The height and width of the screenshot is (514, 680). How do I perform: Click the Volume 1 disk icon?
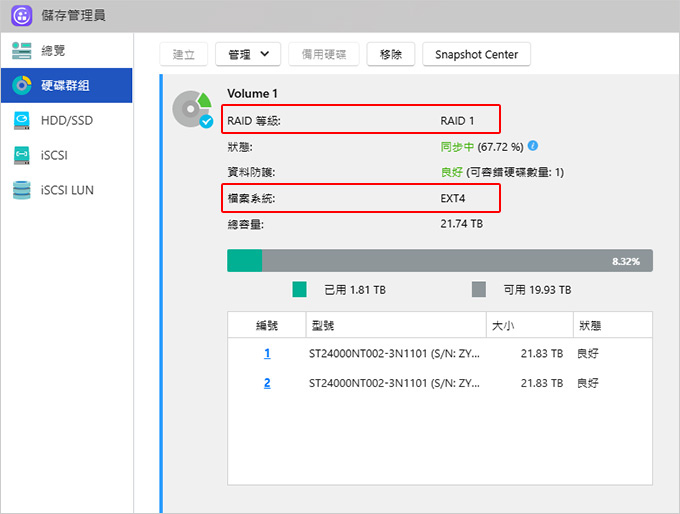[193, 109]
